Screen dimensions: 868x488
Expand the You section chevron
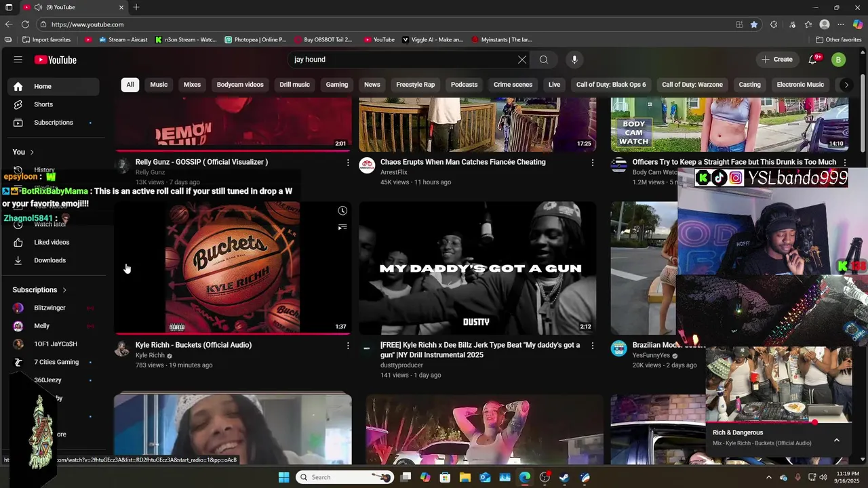[32, 152]
